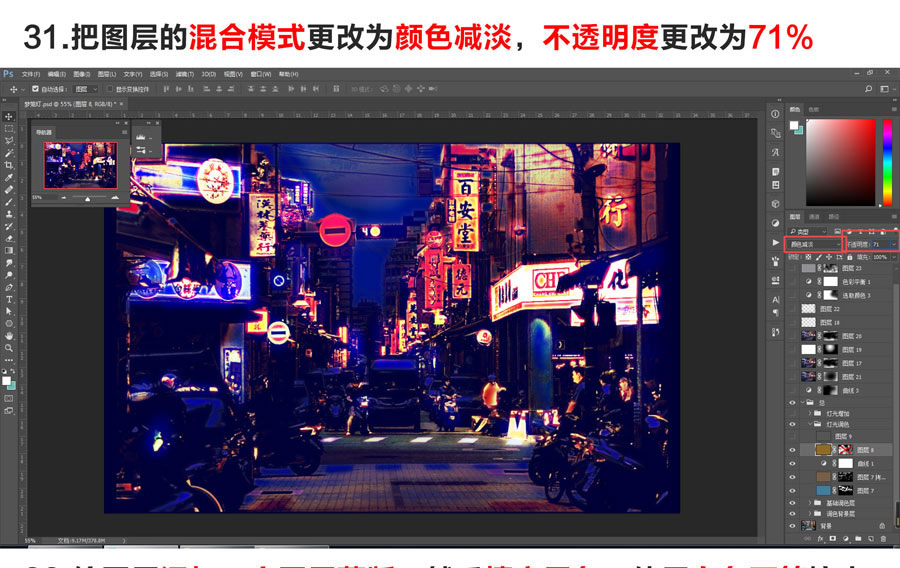Select the Eyedropper tool
Screen dimensions: 900x568
pos(9,177)
